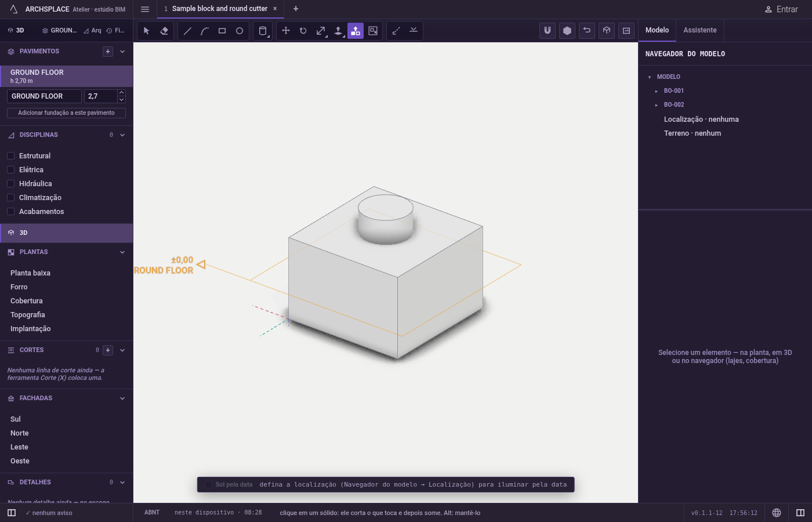The height and width of the screenshot is (522, 812).
Task: Select the eraser tool
Action: 164,31
